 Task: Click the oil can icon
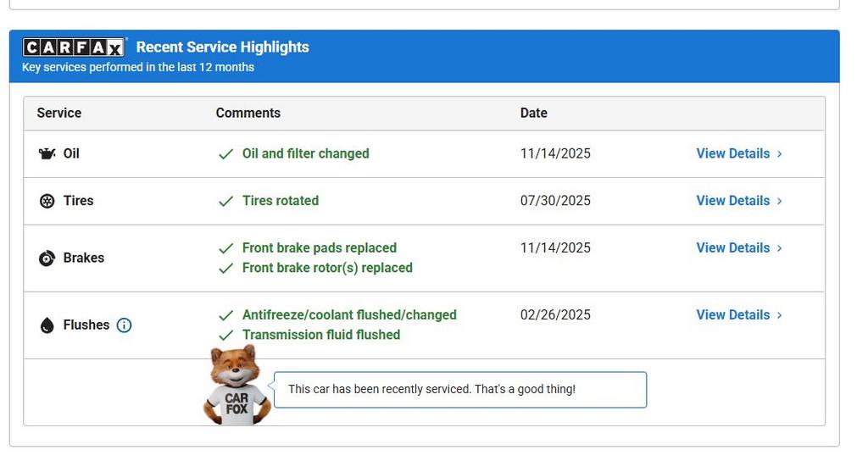click(47, 153)
